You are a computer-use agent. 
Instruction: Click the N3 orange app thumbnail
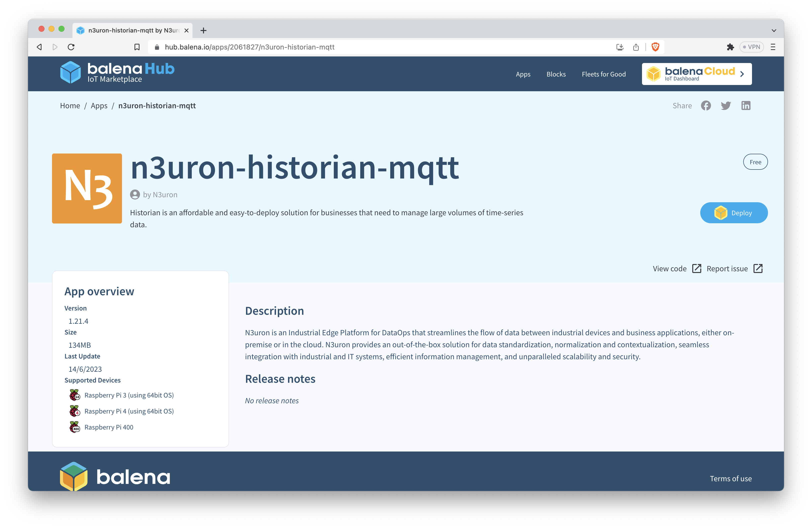tap(87, 188)
